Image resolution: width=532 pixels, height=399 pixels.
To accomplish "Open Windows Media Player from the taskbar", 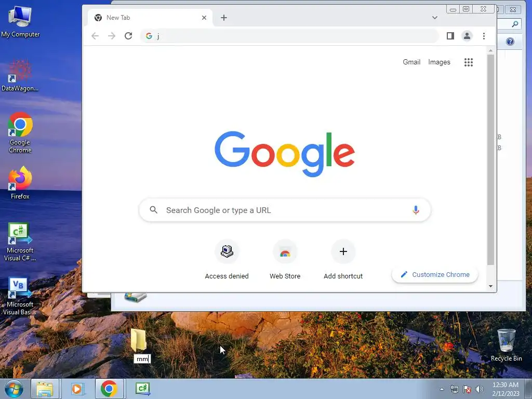I will pyautogui.click(x=77, y=389).
